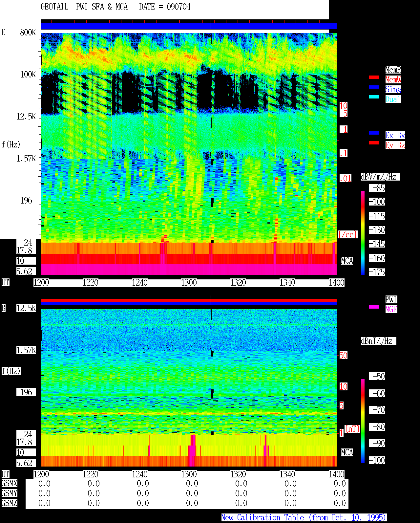420x523 pixels.
Task: Click the PWI legend label
Action: coord(391,299)
